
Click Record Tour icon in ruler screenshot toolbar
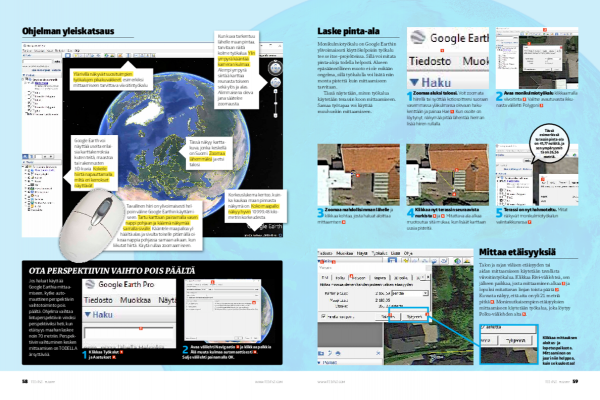[443, 261]
